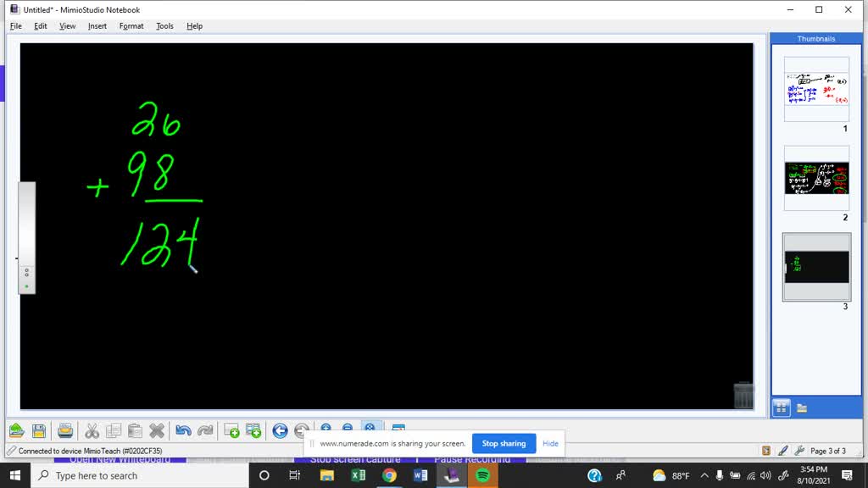Open the trash can on the canvas
This screenshot has width=868, height=488.
(x=743, y=395)
